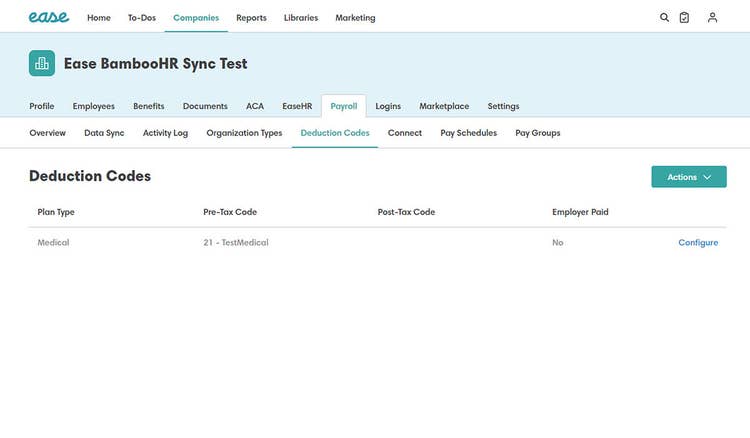Open the clipboard tasks icon

pos(684,18)
